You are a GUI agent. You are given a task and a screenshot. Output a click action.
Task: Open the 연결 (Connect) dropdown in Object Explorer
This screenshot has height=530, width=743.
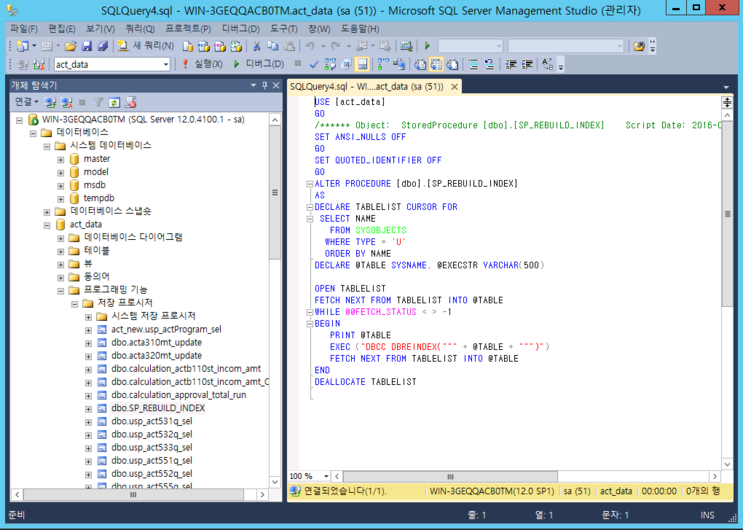point(27,102)
